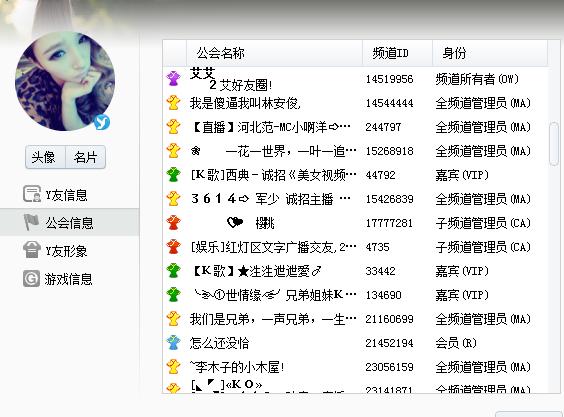Sort by 身份 column header
Image resolution: width=564 pixels, height=417 pixels.
pos(490,53)
